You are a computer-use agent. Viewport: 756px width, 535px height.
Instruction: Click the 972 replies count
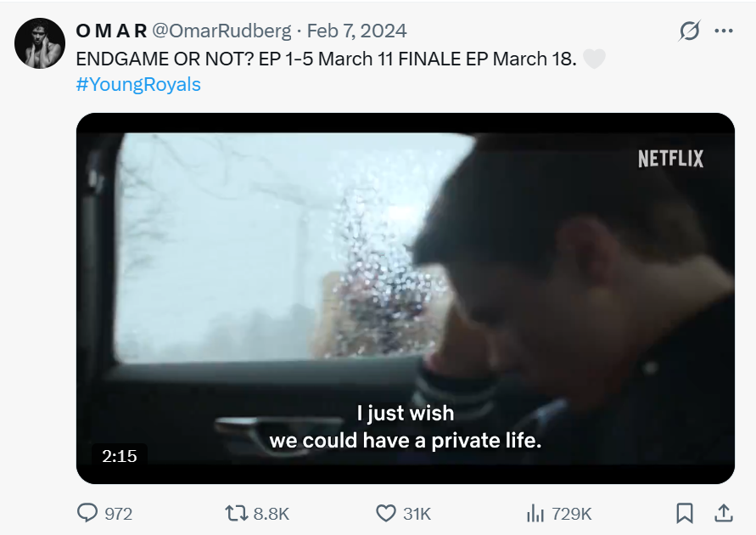[118, 514]
